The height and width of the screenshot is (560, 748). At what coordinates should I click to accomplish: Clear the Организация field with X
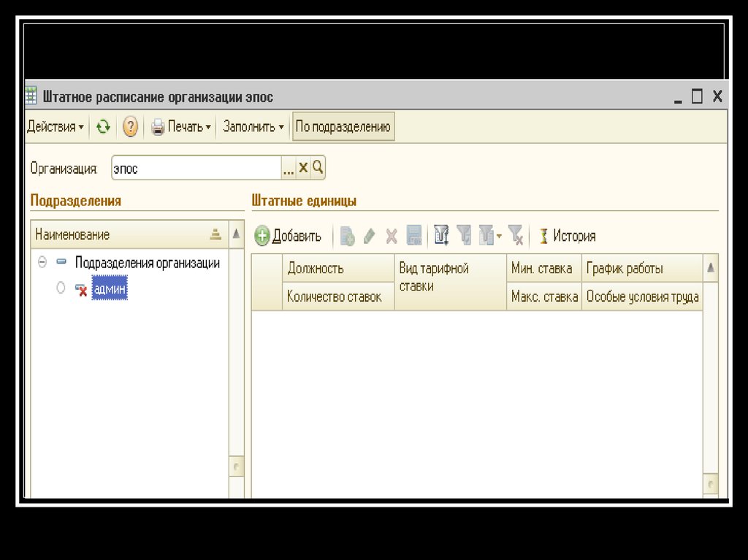click(303, 168)
